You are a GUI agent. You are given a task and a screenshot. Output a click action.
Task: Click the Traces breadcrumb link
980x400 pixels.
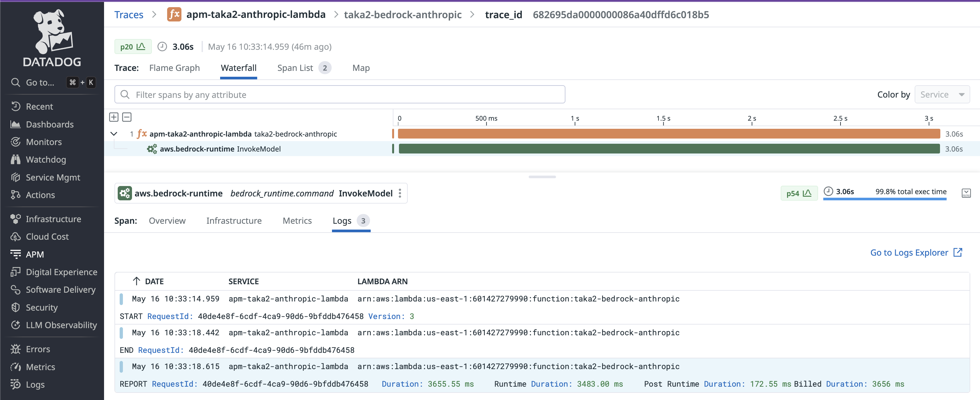[x=128, y=14]
